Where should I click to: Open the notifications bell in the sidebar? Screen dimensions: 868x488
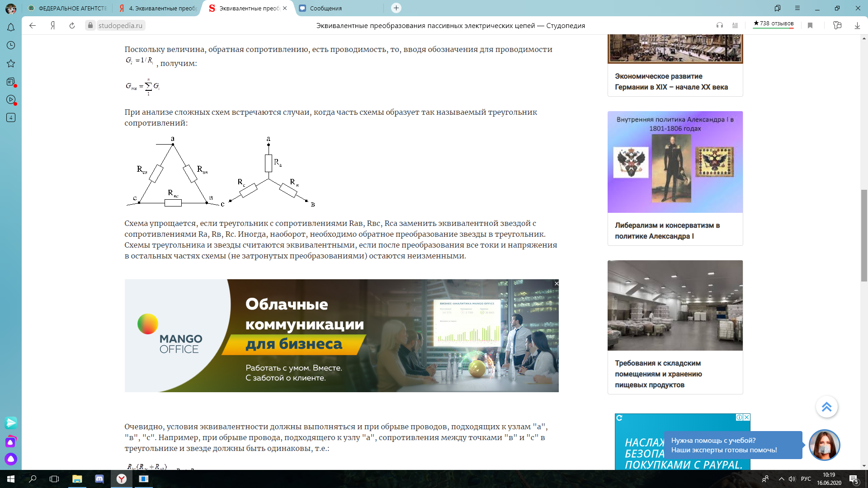[11, 27]
